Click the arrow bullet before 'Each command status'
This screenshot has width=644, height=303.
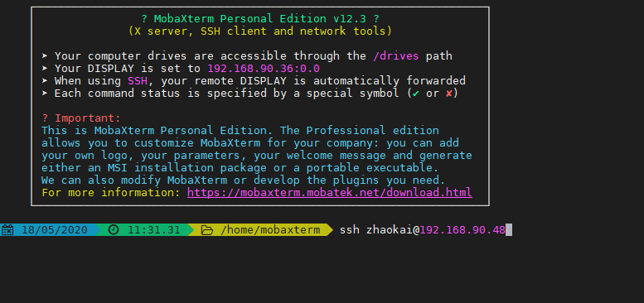coord(45,93)
